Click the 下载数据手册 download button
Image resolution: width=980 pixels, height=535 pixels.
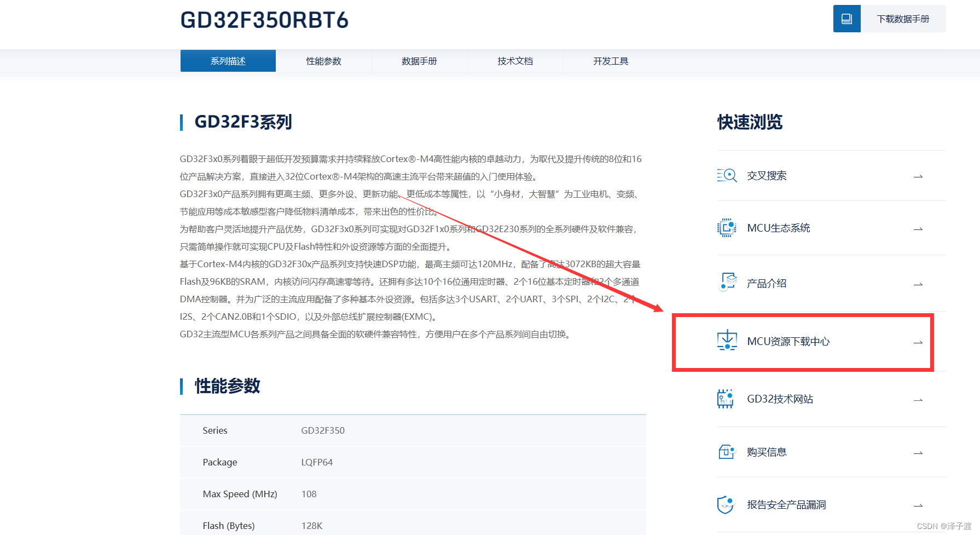pyautogui.click(x=903, y=19)
